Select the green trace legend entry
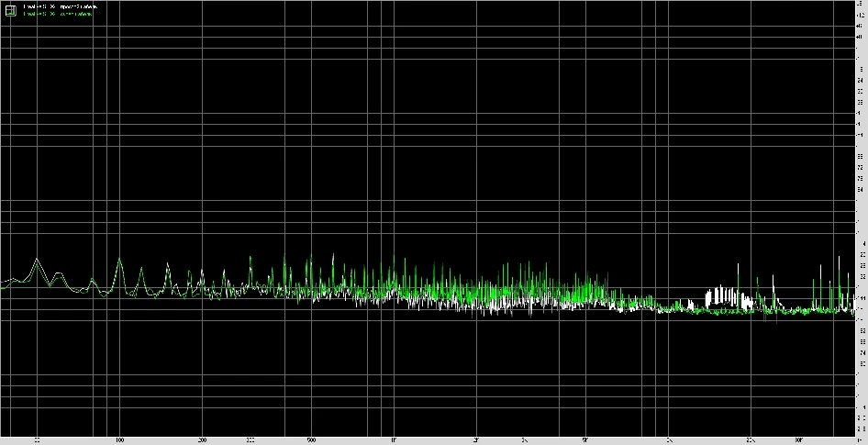The width and height of the screenshot is (868, 445). point(58,14)
